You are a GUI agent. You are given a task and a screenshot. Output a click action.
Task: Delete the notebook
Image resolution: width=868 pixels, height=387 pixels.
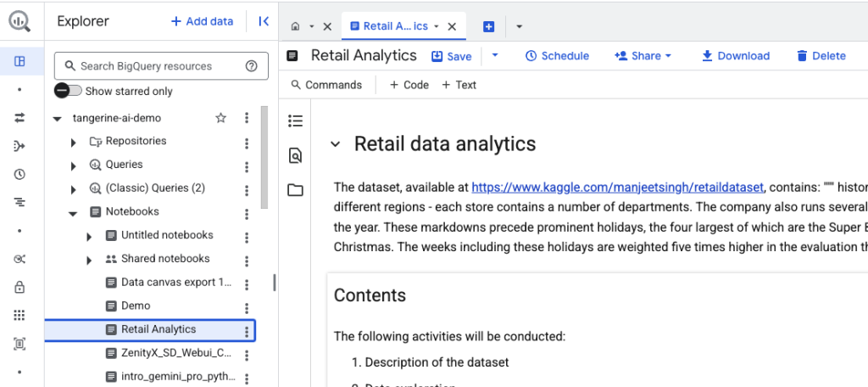tap(821, 55)
